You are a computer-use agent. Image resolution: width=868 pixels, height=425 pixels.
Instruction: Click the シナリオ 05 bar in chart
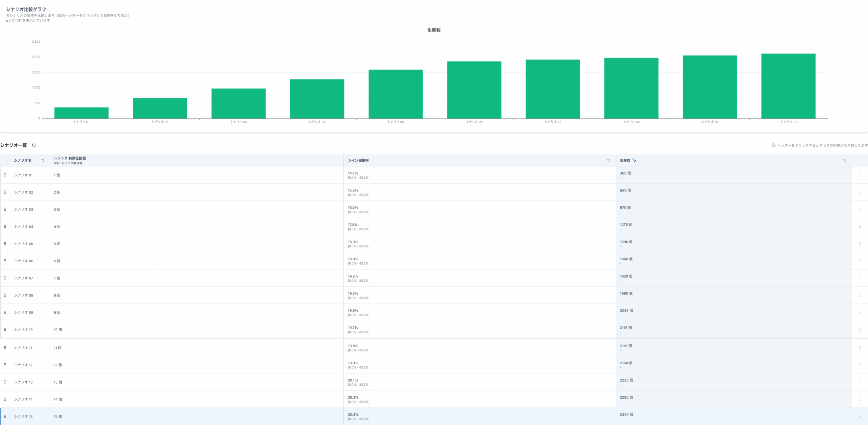pos(395,94)
